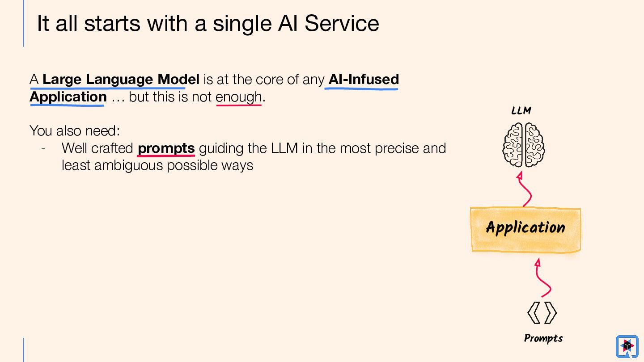Click the dash bullet before "Well crafted"
The height and width of the screenshot is (362, 644).
click(x=43, y=148)
